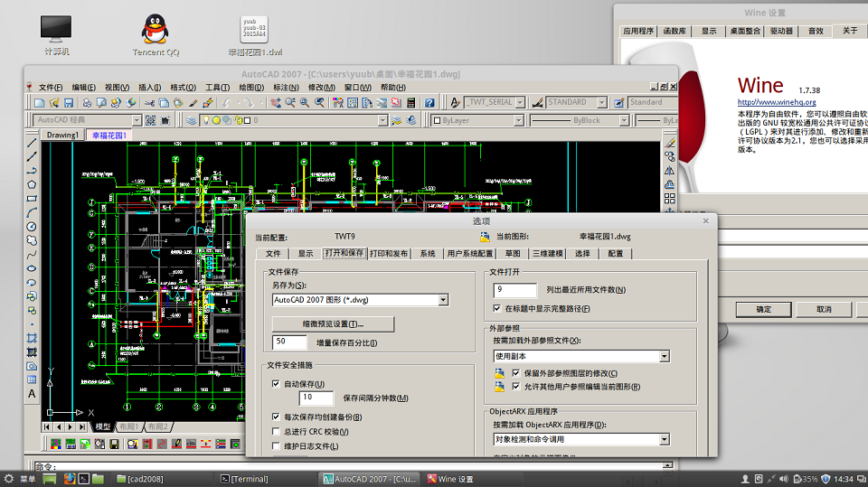Select the Revision Cloud tool
Screen dimensions: 868x487
click(x=32, y=240)
